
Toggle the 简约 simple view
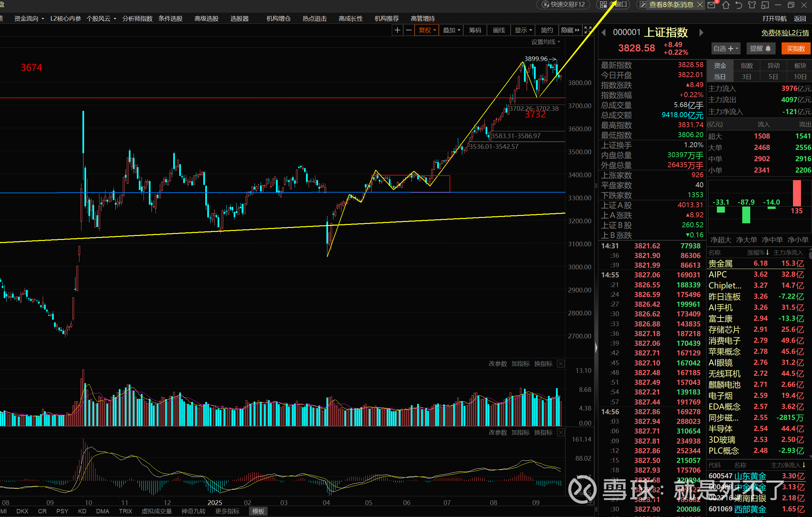click(546, 30)
